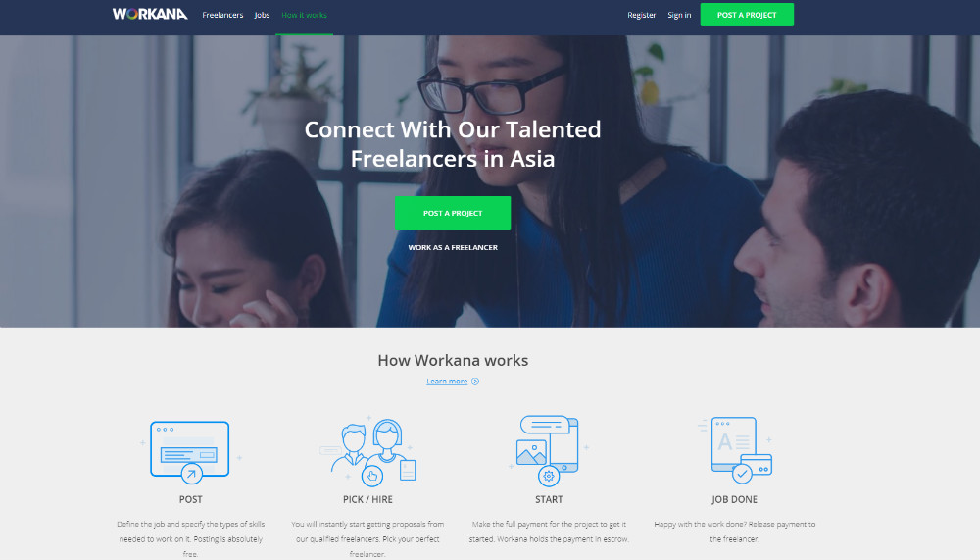Select the START devices icon
980x560 pixels.
tap(549, 450)
